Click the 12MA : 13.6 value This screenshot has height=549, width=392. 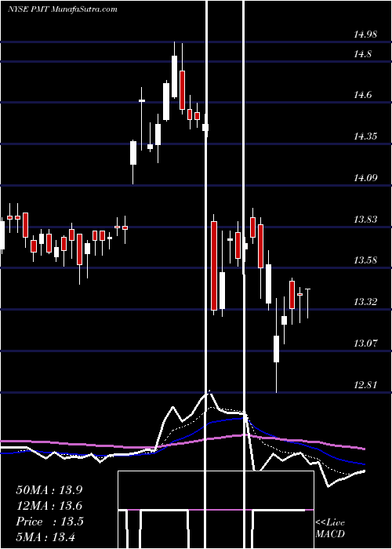49,506
